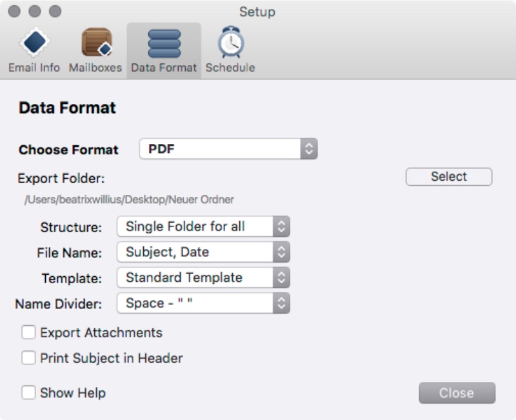The width and height of the screenshot is (516, 420).
Task: Select the Data Format stacked disks icon
Action: click(x=164, y=44)
